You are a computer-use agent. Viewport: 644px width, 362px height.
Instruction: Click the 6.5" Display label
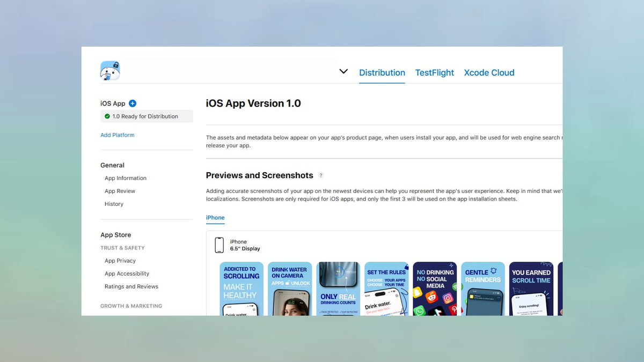[x=245, y=249]
